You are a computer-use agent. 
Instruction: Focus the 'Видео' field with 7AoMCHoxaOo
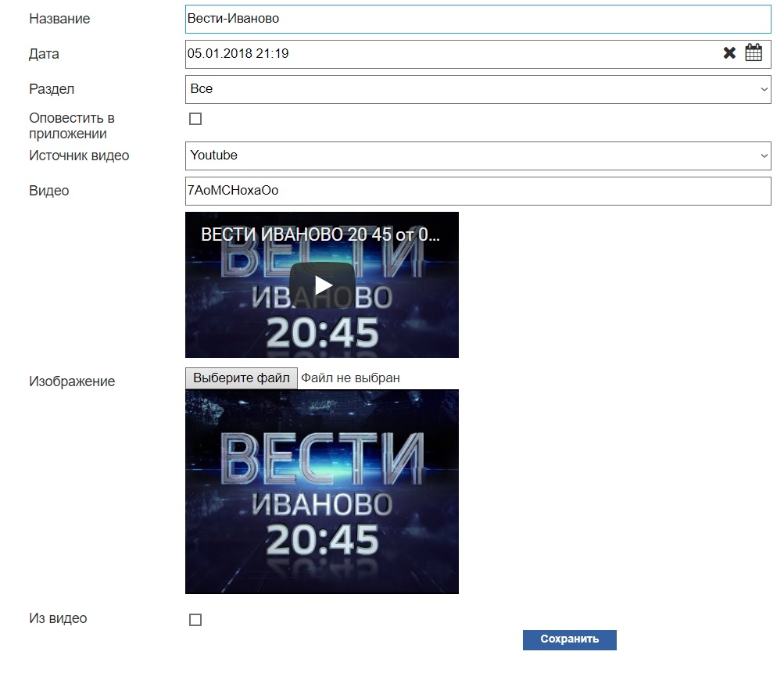[478, 191]
